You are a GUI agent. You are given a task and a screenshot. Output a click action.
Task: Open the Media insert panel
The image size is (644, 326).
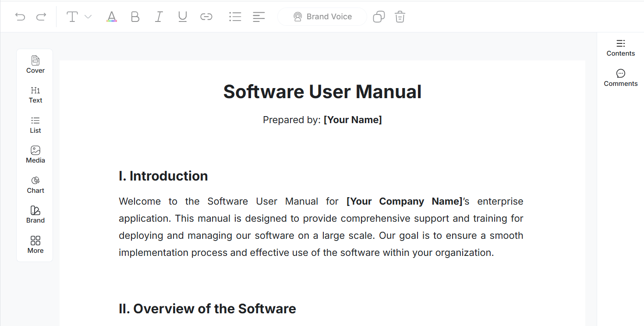coord(35,154)
